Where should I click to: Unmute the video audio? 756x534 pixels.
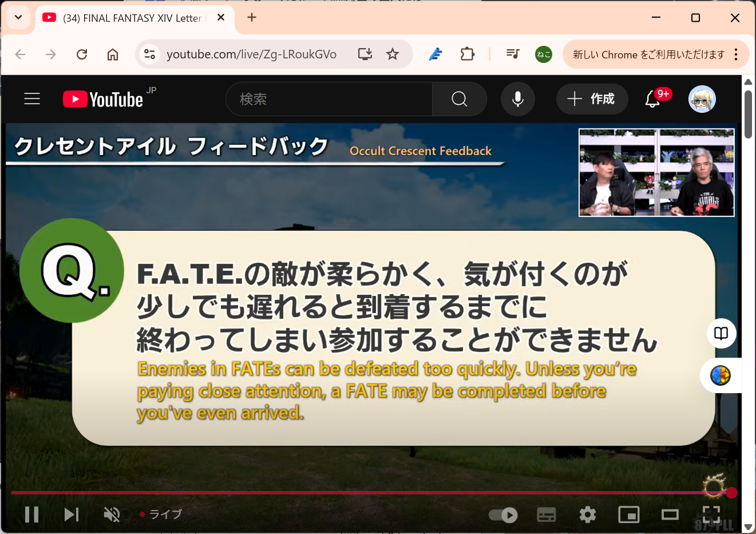(112, 515)
